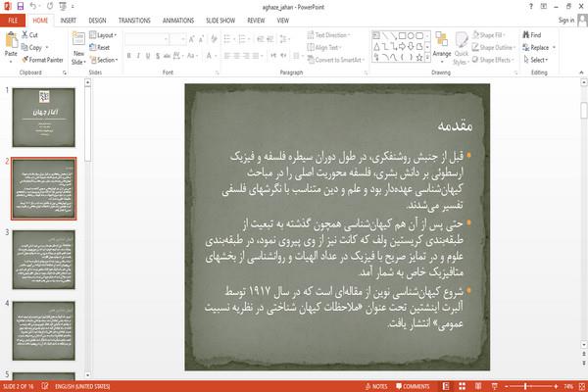Viewport: 588px width, 392px height.
Task: Switch to Normal view icon
Action: [x=446, y=386]
